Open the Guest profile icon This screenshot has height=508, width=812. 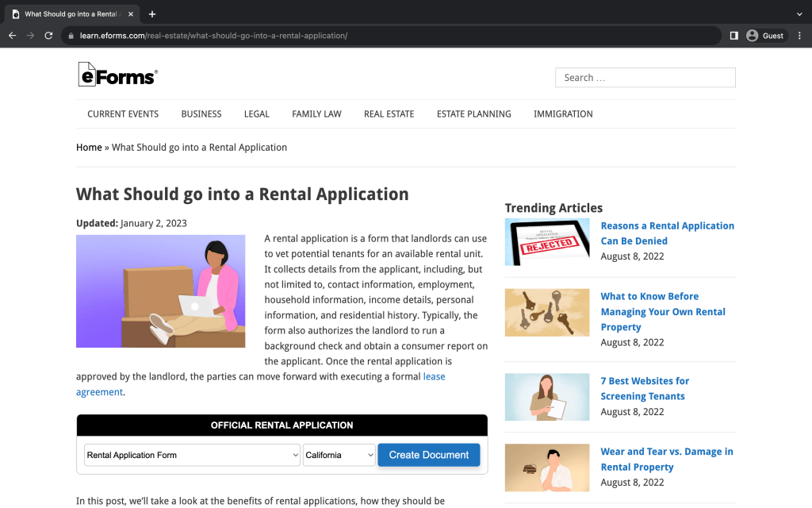coord(753,36)
